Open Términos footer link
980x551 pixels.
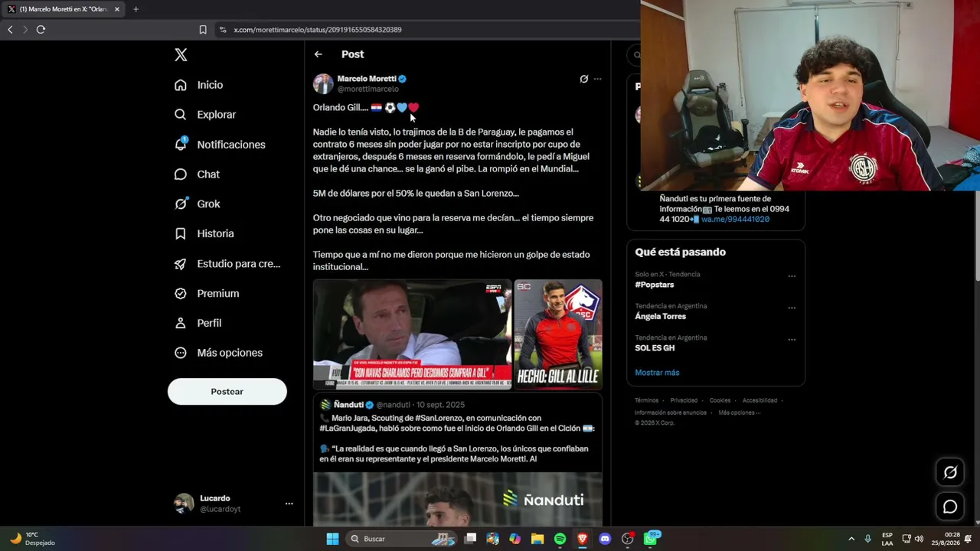click(646, 400)
